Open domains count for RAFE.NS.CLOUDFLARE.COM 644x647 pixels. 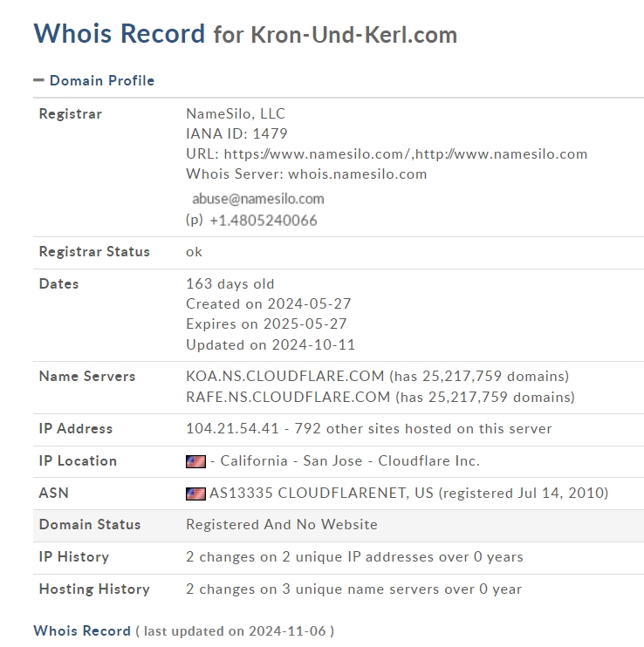click(485, 397)
